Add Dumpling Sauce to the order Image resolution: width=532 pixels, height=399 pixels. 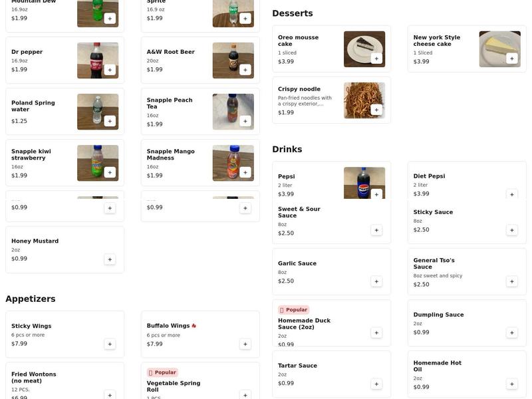[x=512, y=332]
